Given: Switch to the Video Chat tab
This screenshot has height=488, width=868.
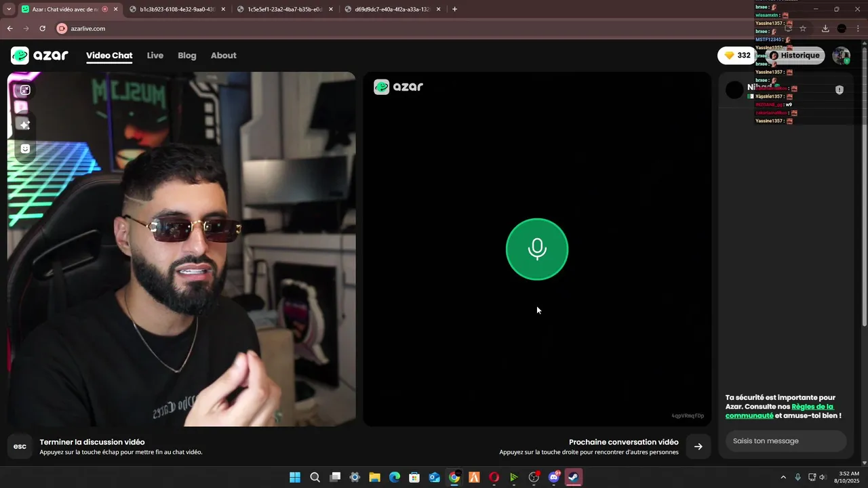Looking at the screenshot, I should (x=109, y=56).
